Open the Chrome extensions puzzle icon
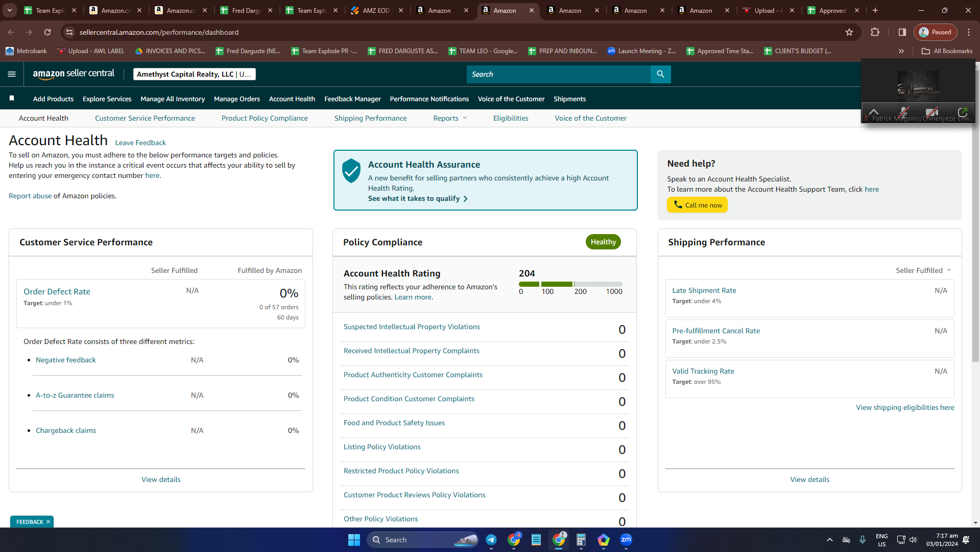980x552 pixels. [x=875, y=32]
